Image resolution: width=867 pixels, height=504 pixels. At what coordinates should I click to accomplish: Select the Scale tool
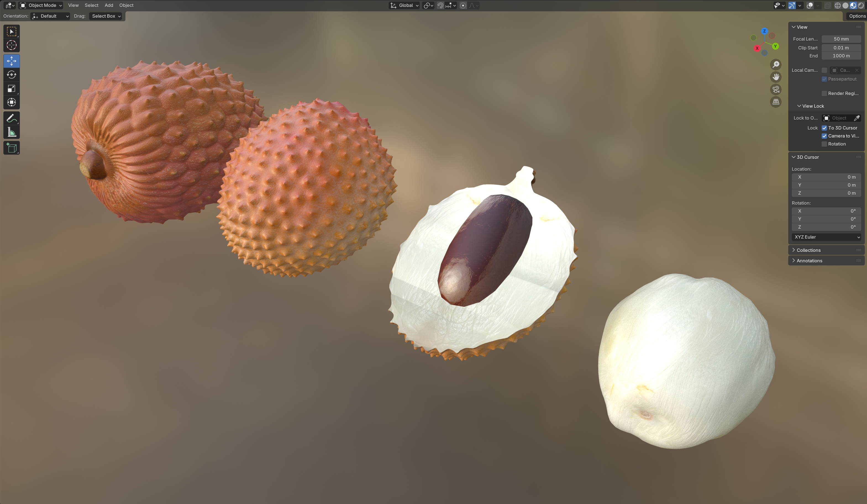[11, 89]
